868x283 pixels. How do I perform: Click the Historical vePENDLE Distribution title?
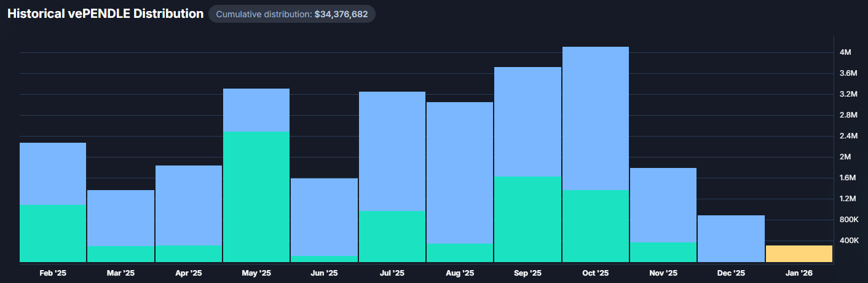(105, 14)
